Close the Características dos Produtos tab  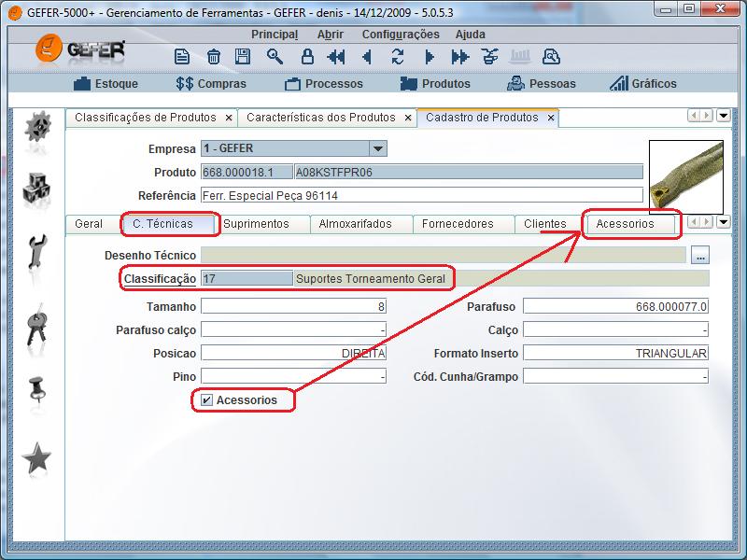pyautogui.click(x=408, y=119)
